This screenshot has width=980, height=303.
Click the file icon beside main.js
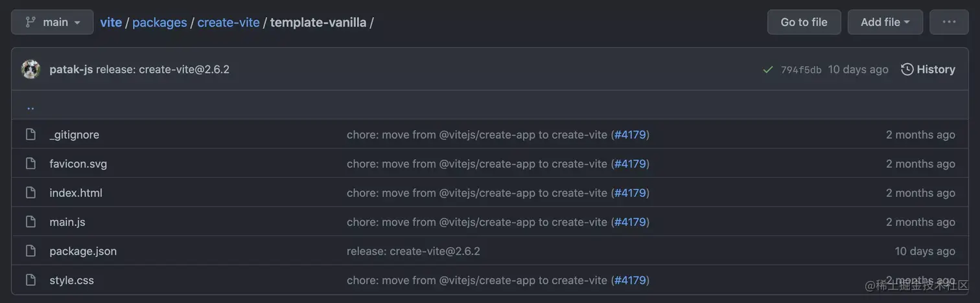[x=30, y=222]
